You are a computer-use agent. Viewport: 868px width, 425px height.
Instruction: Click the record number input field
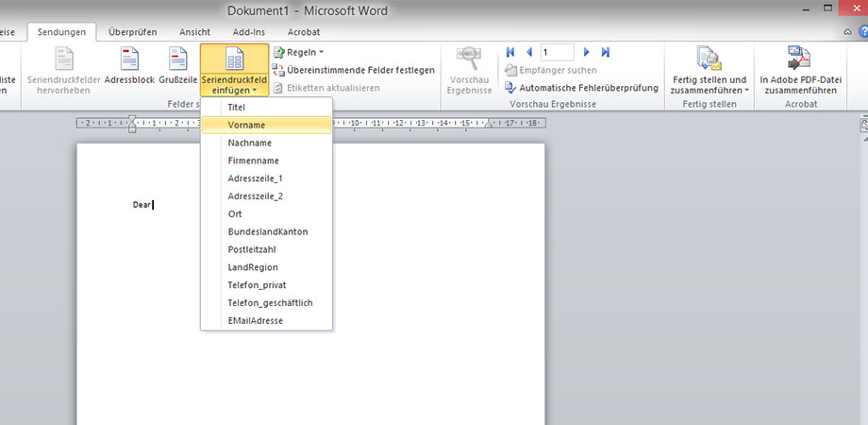[558, 52]
